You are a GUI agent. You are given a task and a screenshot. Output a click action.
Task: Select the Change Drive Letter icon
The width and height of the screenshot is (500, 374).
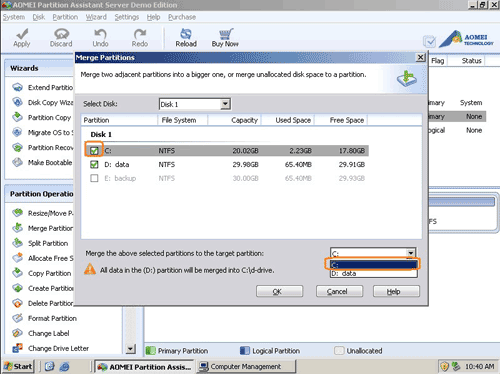(17, 348)
